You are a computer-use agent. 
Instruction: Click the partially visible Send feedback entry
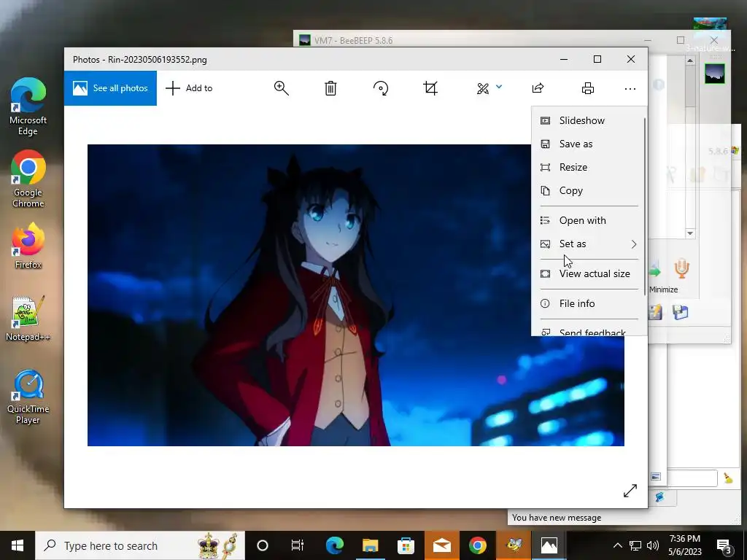[x=588, y=331]
